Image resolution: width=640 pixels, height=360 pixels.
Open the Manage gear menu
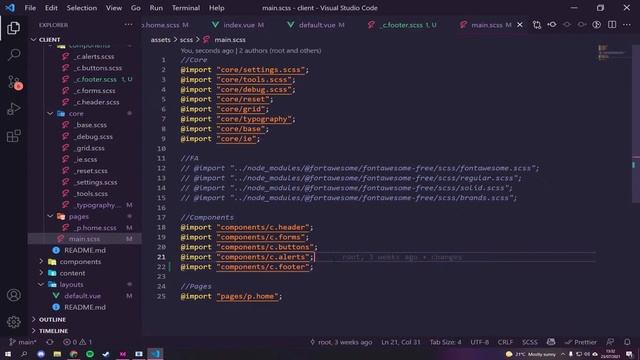tap(13, 322)
